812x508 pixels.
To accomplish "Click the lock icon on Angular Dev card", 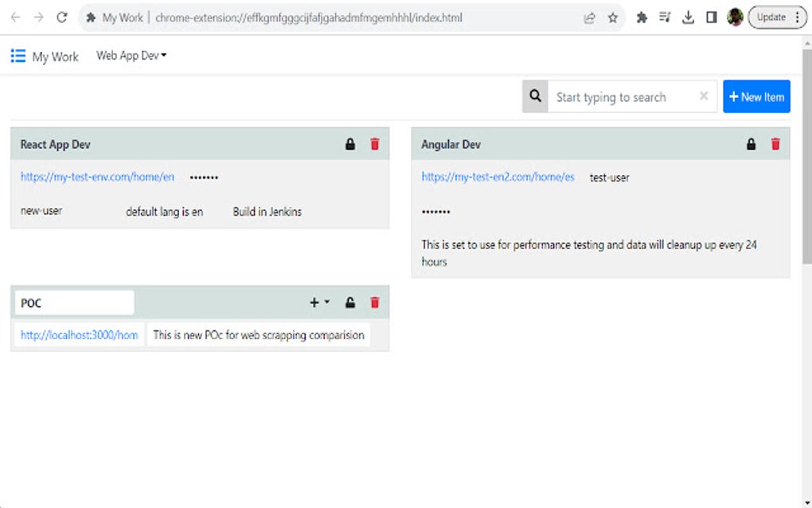I will 750,144.
